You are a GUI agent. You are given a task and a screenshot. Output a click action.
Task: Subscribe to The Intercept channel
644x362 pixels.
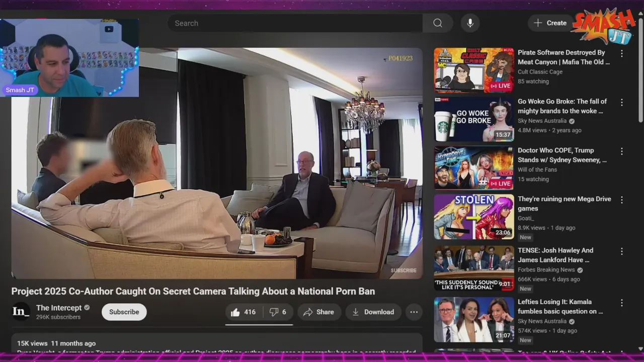[x=124, y=312]
